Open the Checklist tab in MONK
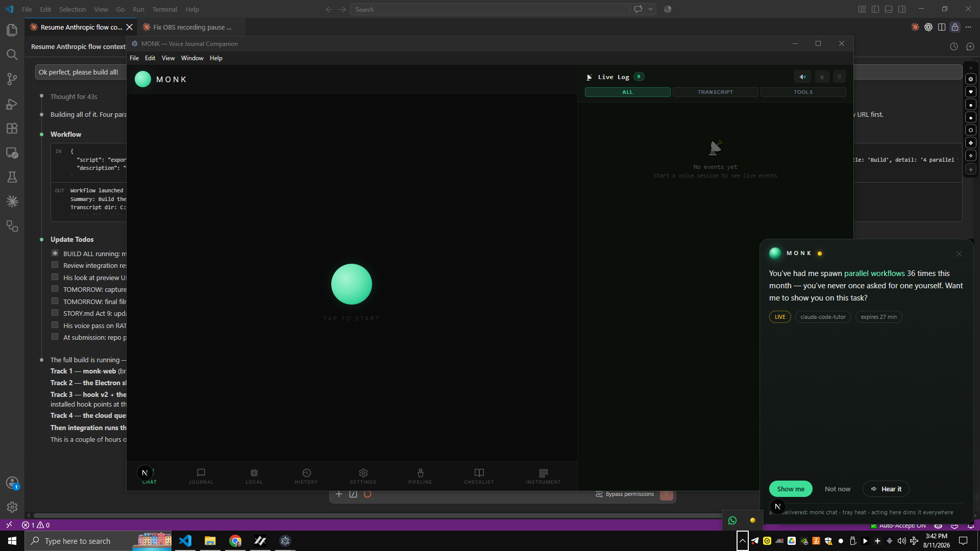The image size is (980, 551). pyautogui.click(x=479, y=476)
